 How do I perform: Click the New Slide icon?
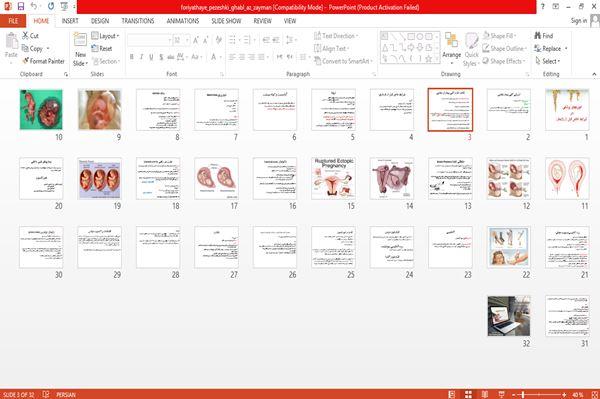[x=80, y=40]
